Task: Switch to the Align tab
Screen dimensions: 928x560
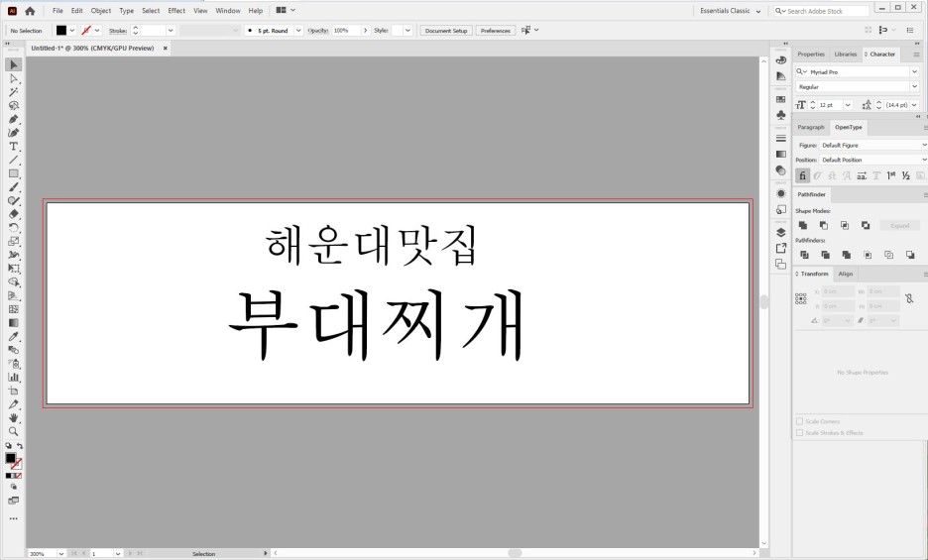Action: pyautogui.click(x=846, y=274)
